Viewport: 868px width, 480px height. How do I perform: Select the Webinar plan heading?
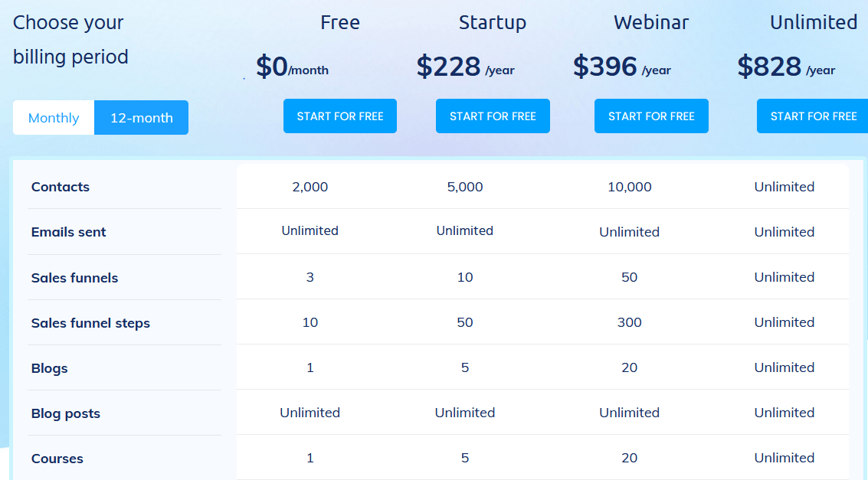651,22
